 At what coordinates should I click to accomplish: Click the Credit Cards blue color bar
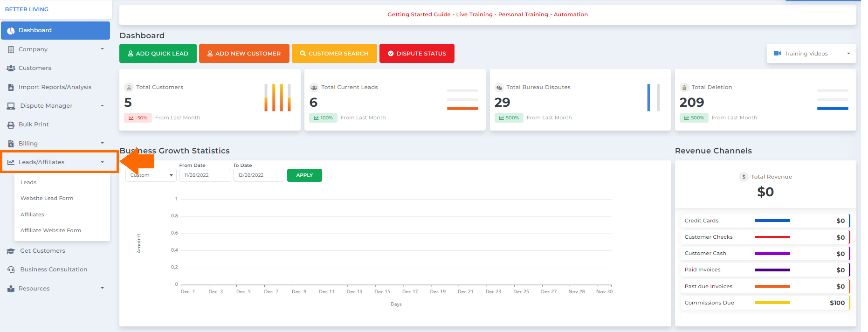click(772, 221)
